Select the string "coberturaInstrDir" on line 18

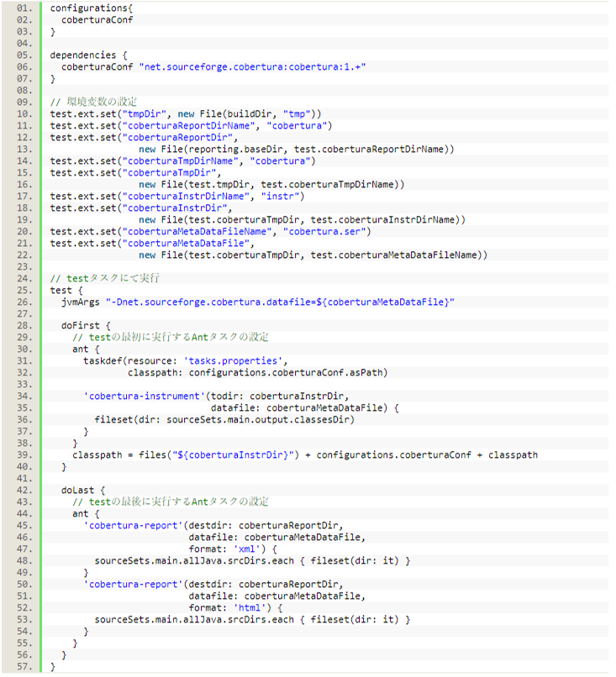coord(175,208)
